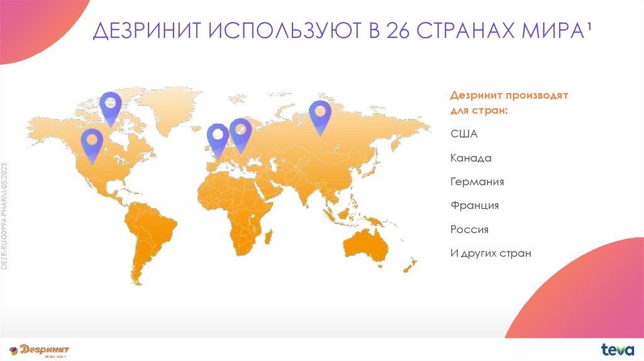The width and height of the screenshot is (644, 361).
Task: Click the slide title ДЕЗРИНИТ ИСПОЛЬЗУЮТ В 26 СТРАНАХ МИРА
Action: pyautogui.click(x=341, y=30)
